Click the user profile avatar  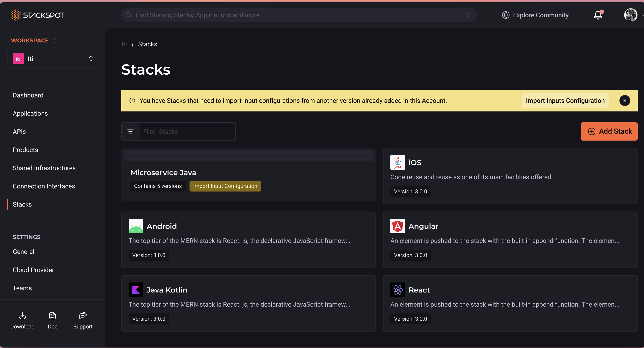coord(631,15)
